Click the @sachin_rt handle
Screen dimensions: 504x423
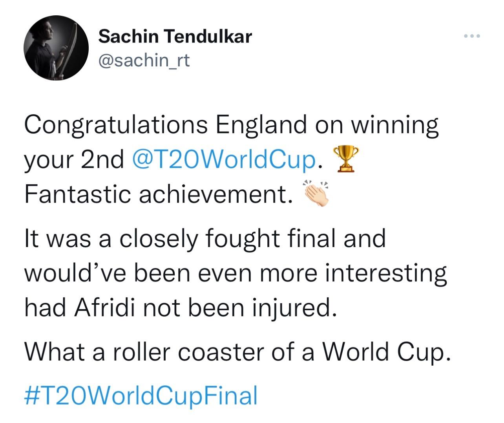click(144, 60)
